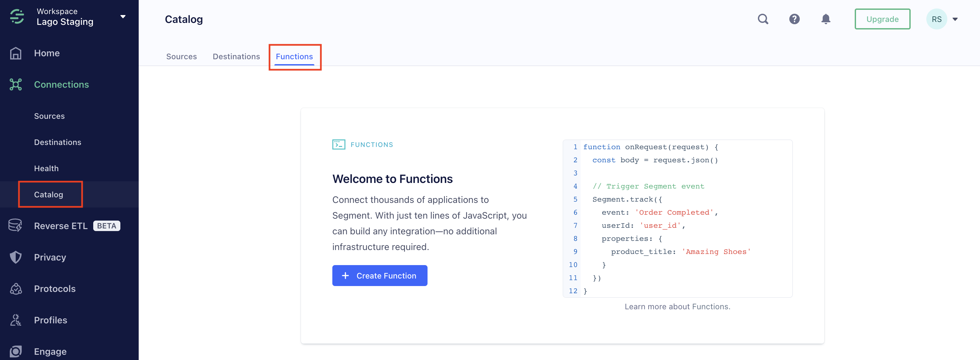Click the Welcome to Functions heading

pos(392,179)
